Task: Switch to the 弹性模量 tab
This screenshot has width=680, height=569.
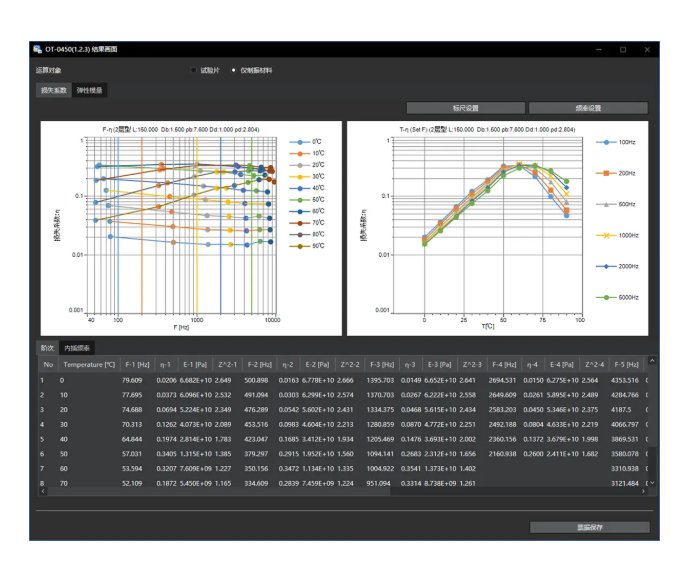Action: (90, 90)
